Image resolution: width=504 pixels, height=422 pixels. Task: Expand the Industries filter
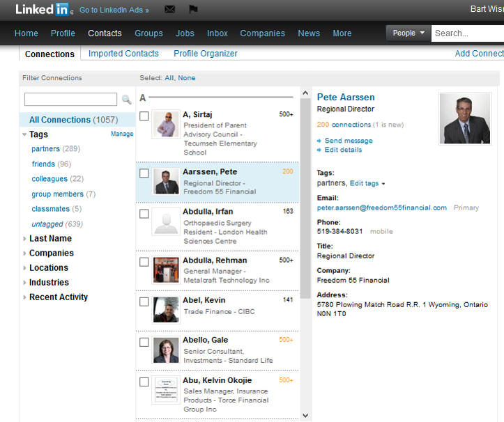pyautogui.click(x=24, y=283)
